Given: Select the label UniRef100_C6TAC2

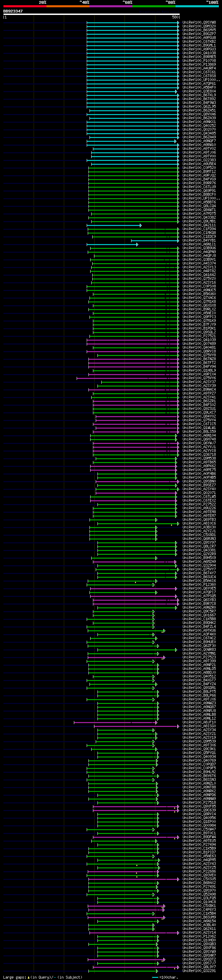Looking at the screenshot, I should click(x=199, y=638).
